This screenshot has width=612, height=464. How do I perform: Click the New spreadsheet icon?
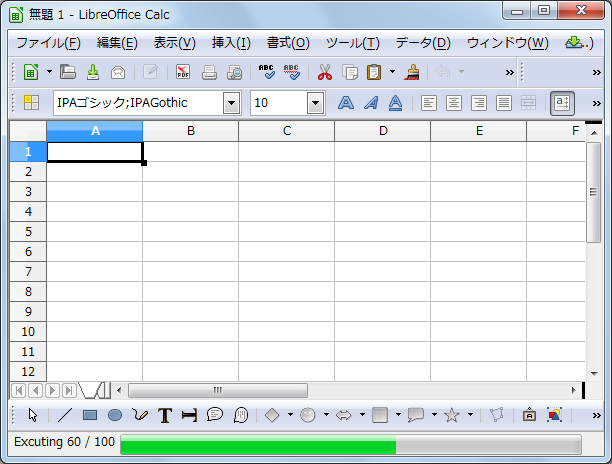pyautogui.click(x=31, y=72)
